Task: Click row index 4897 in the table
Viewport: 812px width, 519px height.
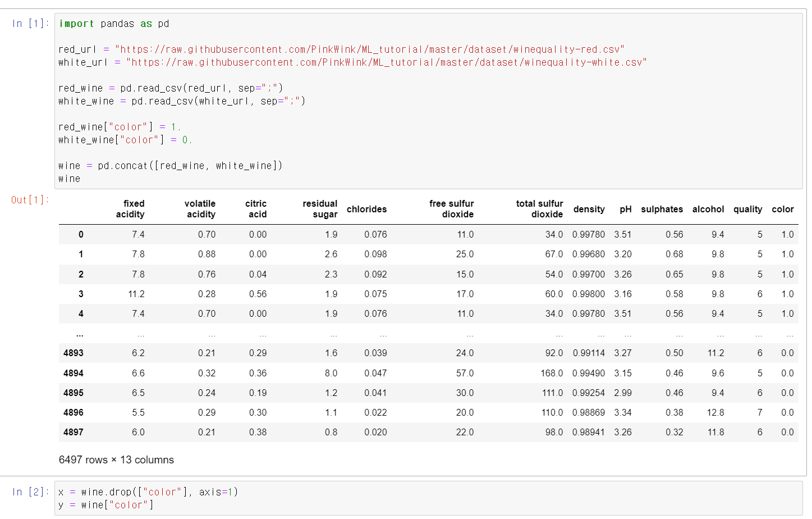Action: point(74,432)
